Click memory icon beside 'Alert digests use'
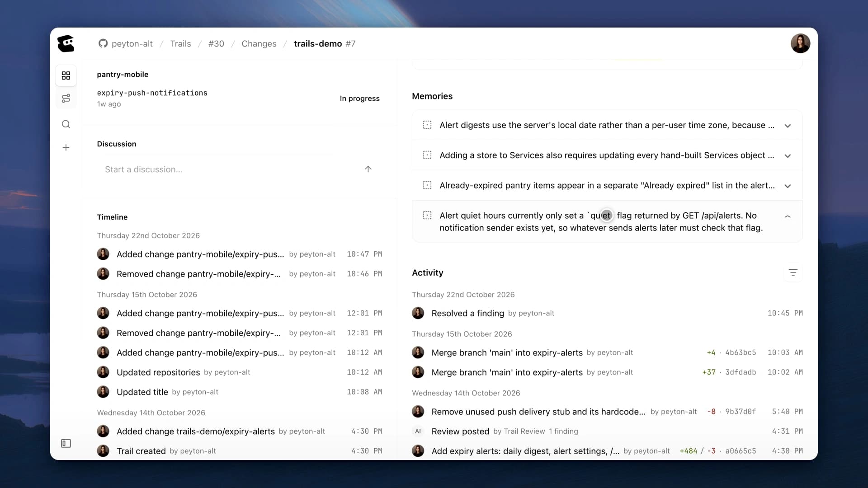This screenshot has width=868, height=488. [427, 125]
